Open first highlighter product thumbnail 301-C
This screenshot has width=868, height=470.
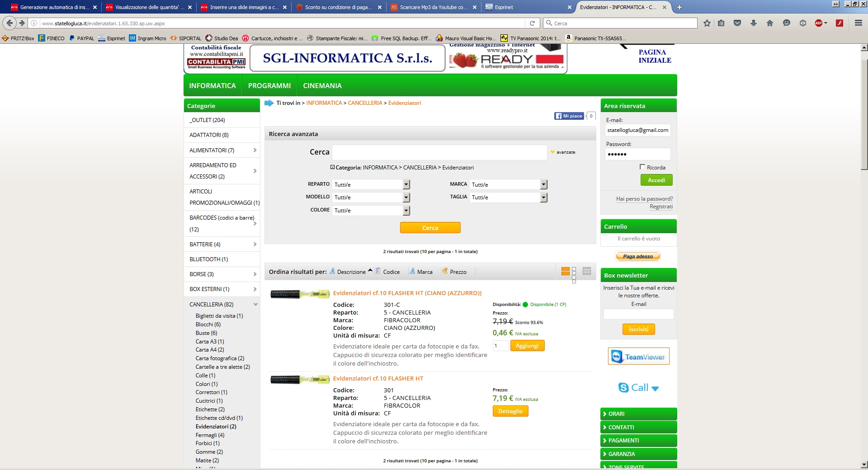click(x=300, y=294)
